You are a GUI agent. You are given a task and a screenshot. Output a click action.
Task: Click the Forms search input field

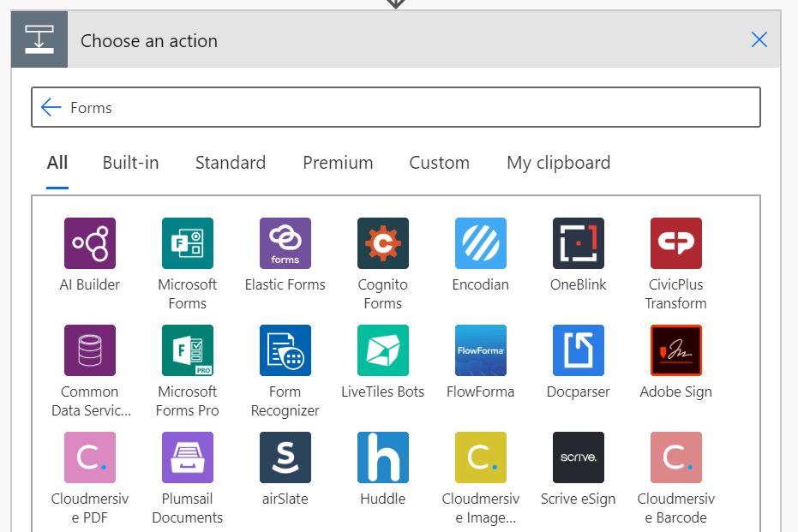click(x=396, y=107)
